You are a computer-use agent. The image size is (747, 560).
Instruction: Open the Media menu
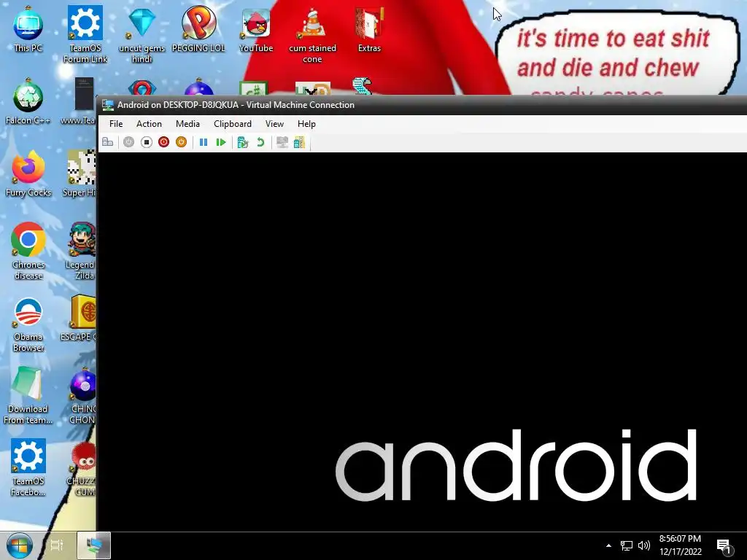pos(187,124)
